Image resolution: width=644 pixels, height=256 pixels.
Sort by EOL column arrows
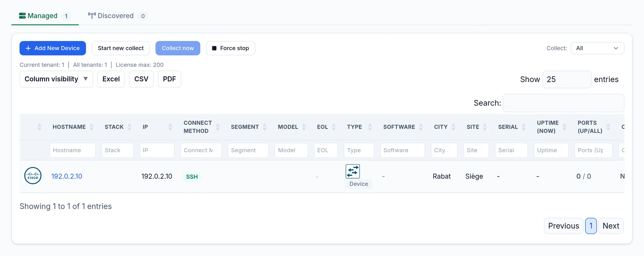point(334,127)
